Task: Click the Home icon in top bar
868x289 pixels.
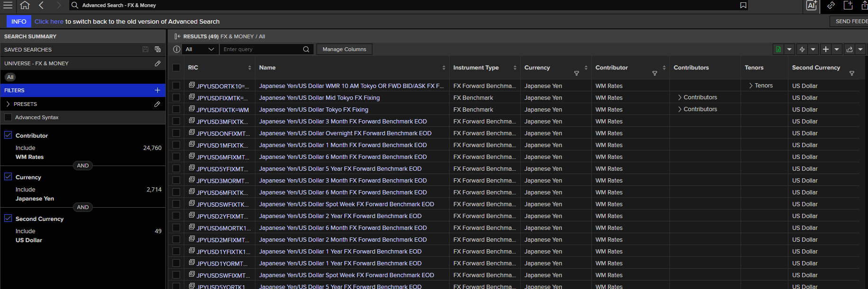Action: (25, 5)
